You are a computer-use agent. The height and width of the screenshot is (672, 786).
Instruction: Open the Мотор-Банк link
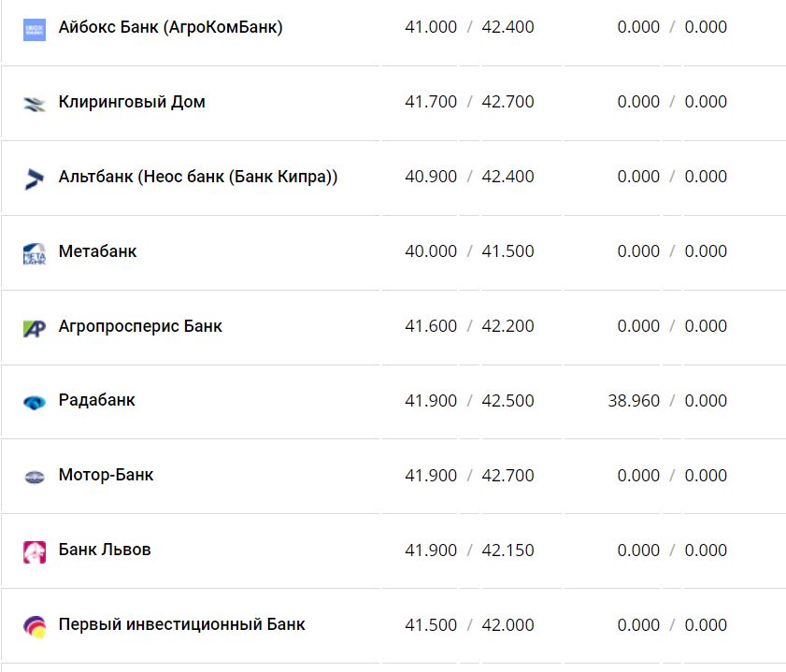(x=106, y=475)
